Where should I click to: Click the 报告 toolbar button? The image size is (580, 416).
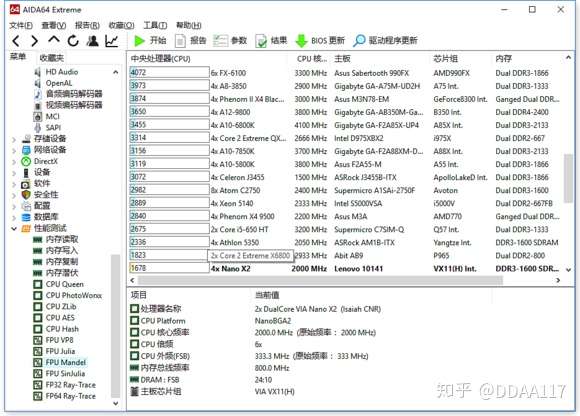pyautogui.click(x=190, y=41)
